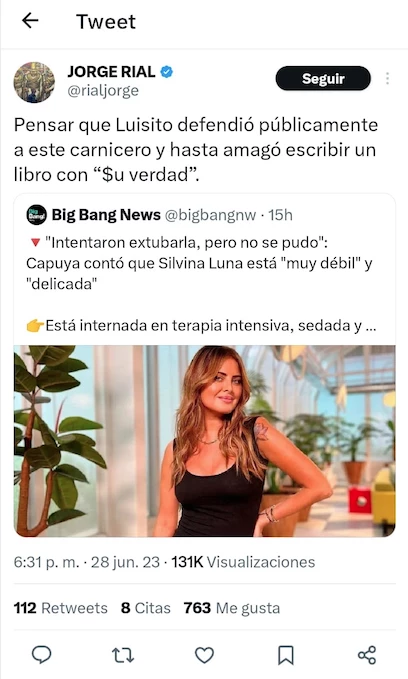Open the reply speech bubble icon

coord(42,654)
